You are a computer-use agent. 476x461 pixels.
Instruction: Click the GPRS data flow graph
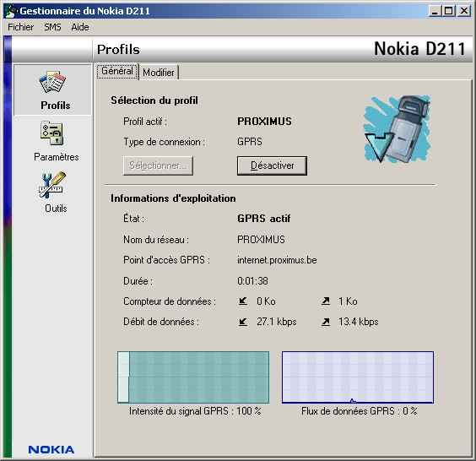358,377
